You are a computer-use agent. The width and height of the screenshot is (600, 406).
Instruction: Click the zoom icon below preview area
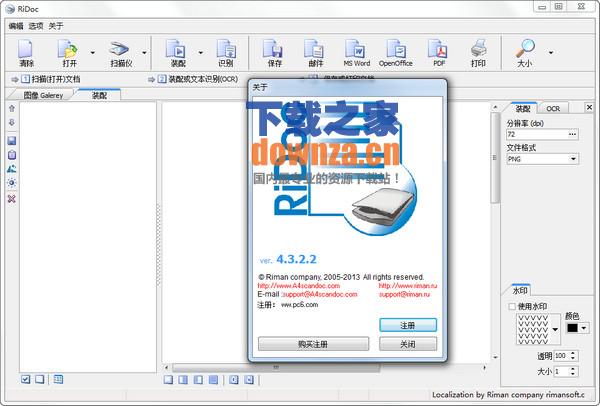click(234, 380)
